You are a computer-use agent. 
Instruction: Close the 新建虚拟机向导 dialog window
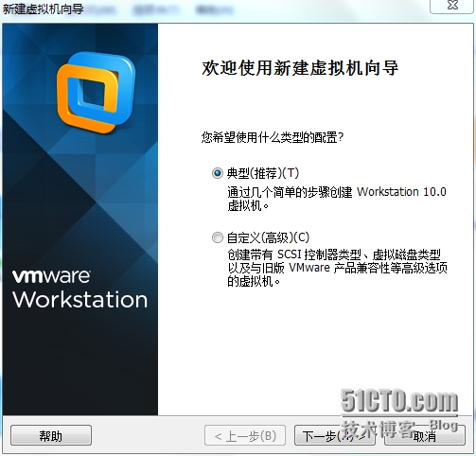pos(452,6)
